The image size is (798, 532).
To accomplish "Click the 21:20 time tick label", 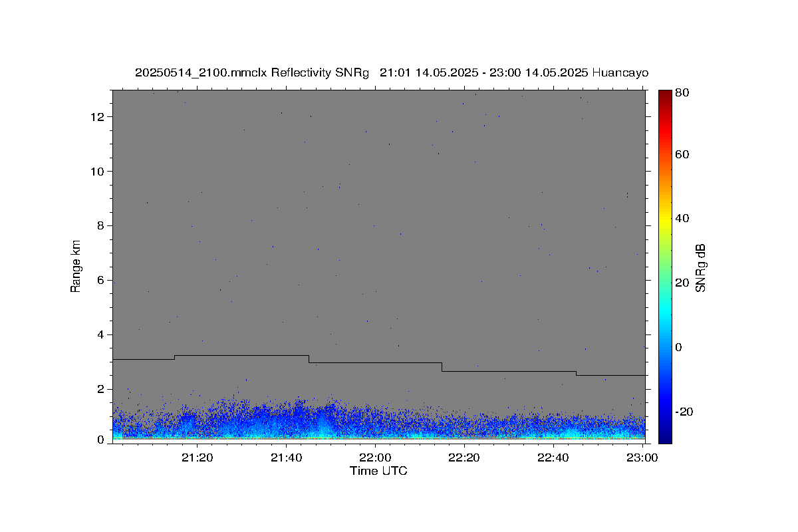I will pos(198,458).
